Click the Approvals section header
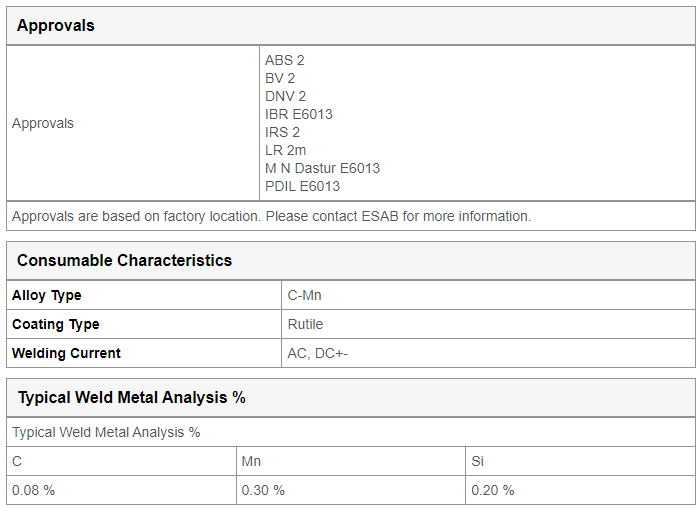Image resolution: width=699 pixels, height=511 pixels. (x=56, y=25)
